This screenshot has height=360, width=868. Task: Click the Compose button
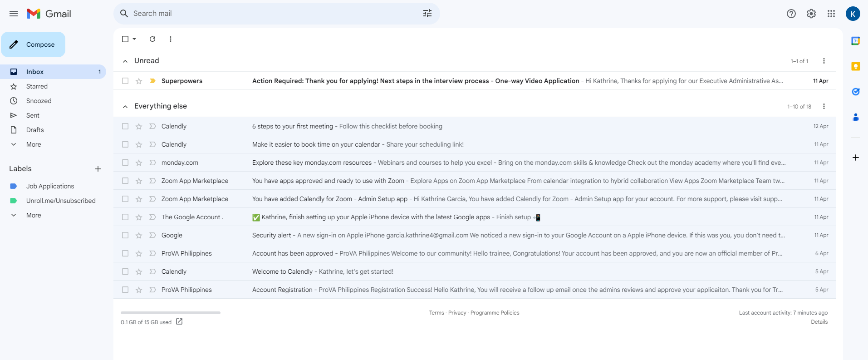tap(33, 44)
